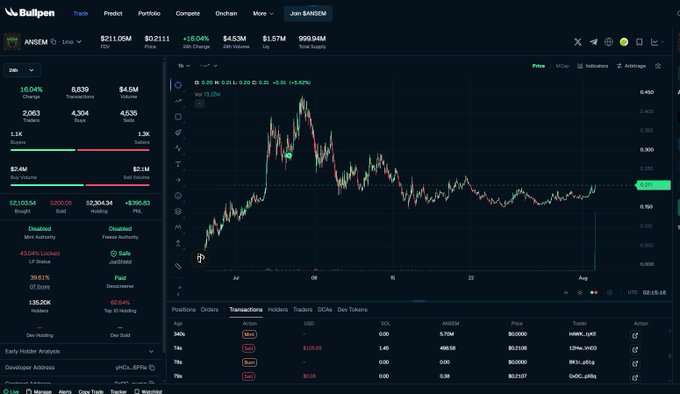Click the chart settings gear icon
This screenshot has height=394, width=680.
[580, 293]
